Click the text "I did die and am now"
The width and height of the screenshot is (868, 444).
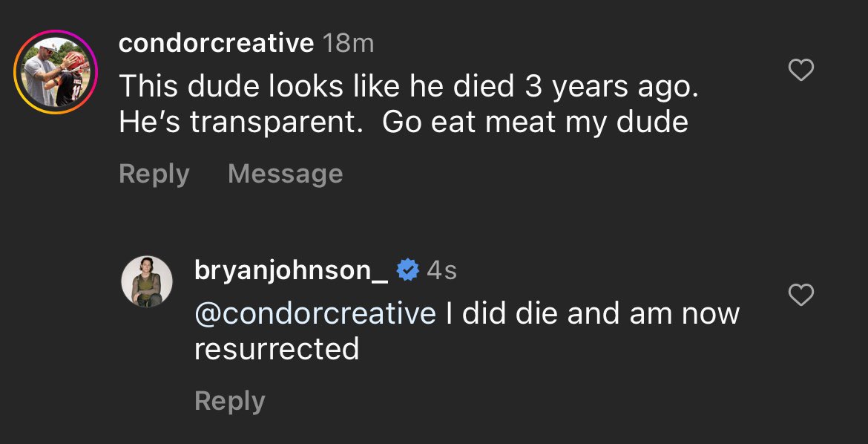point(593,313)
